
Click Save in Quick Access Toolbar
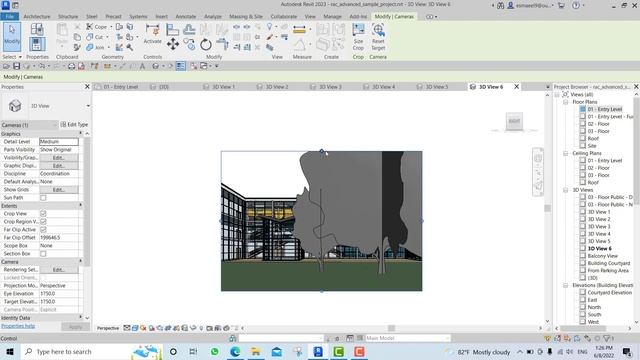[x=16, y=66]
